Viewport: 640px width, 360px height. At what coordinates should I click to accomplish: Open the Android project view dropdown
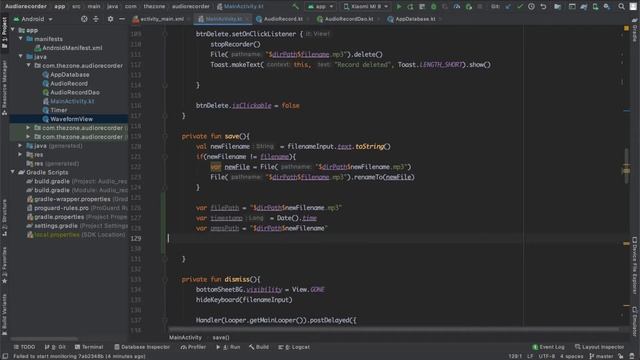[x=33, y=19]
